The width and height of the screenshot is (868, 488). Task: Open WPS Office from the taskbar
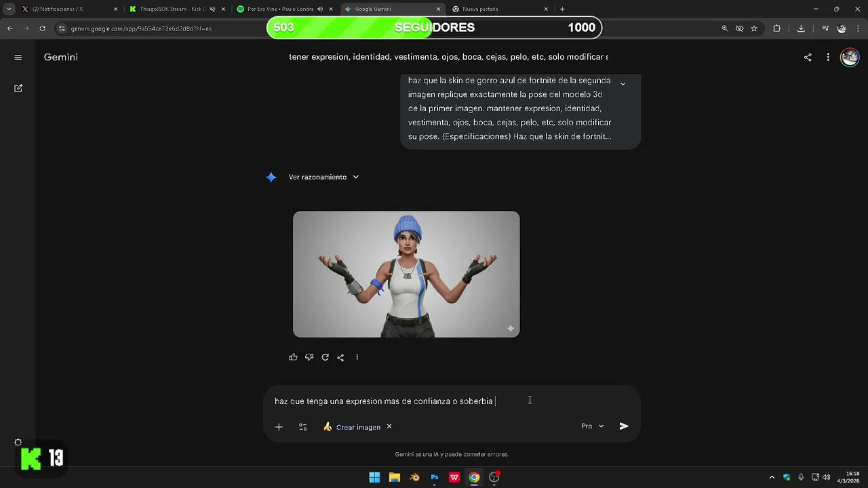tap(454, 477)
